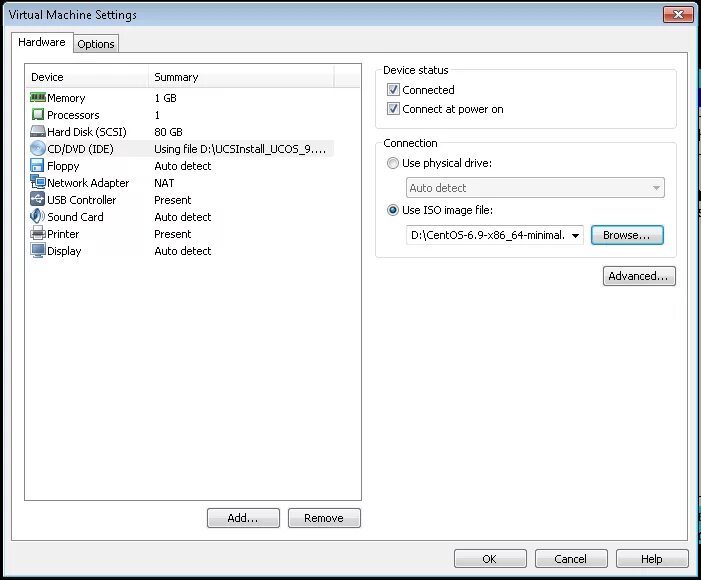The image size is (701, 580).
Task: Select the Printer icon
Action: (x=38, y=233)
